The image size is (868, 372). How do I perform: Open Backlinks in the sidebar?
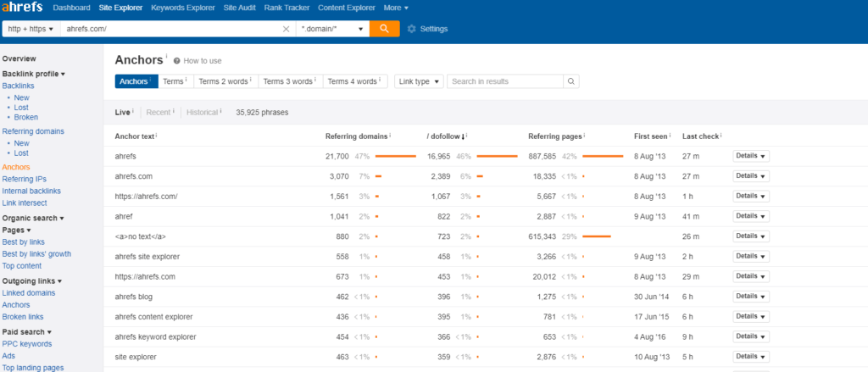click(x=19, y=86)
